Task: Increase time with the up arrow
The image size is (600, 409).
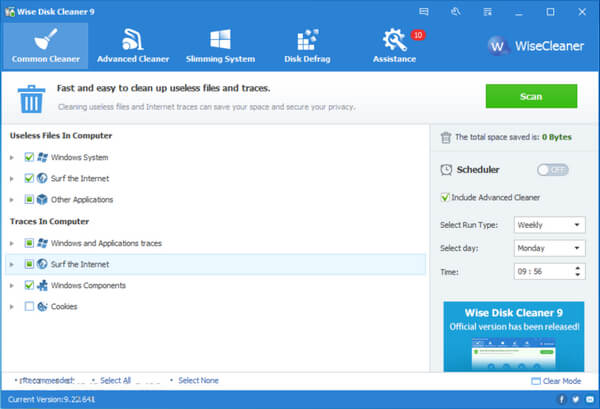Action: coord(578,268)
